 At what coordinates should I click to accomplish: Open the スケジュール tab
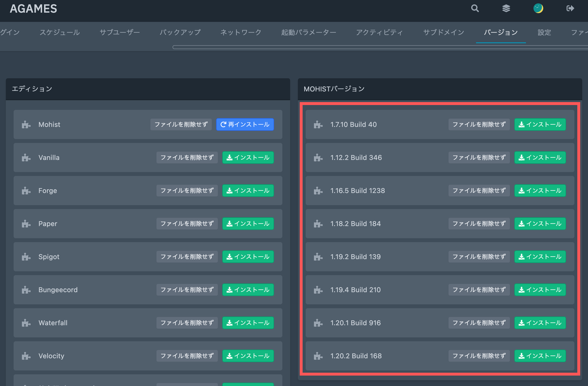(60, 32)
